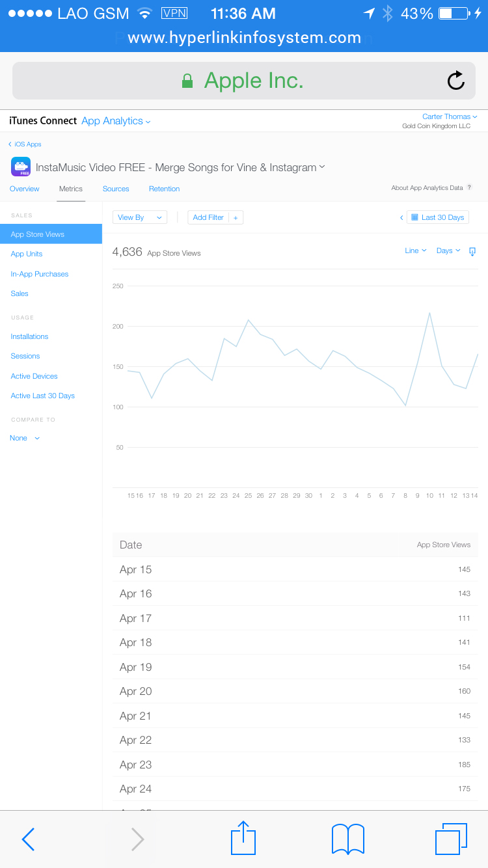Viewport: 488px width, 868px height.
Task: Select Installations in sidebar
Action: tap(29, 336)
